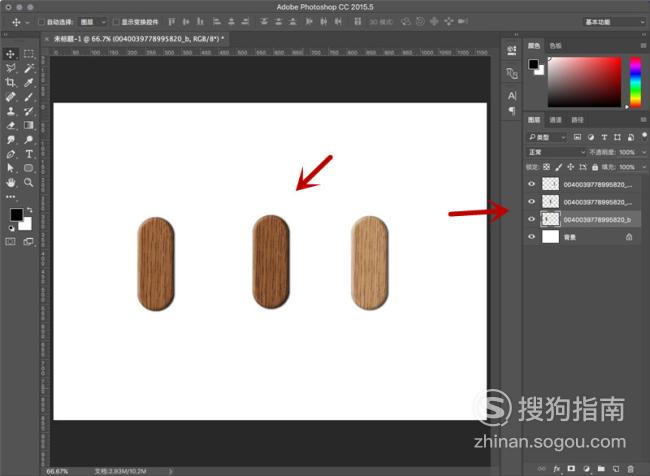Select the Brush tool

click(x=29, y=97)
